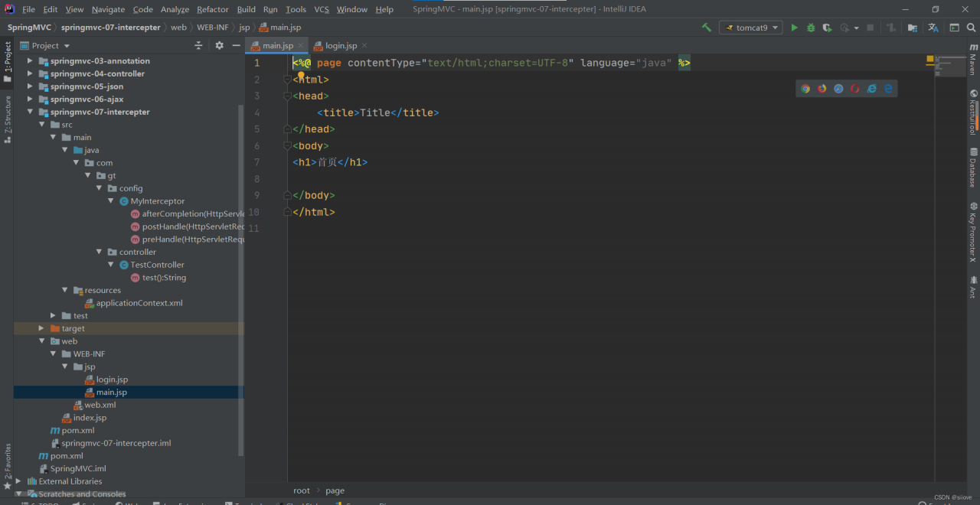980x505 pixels.
Task: Select web.xml in the project tree
Action: 100,405
